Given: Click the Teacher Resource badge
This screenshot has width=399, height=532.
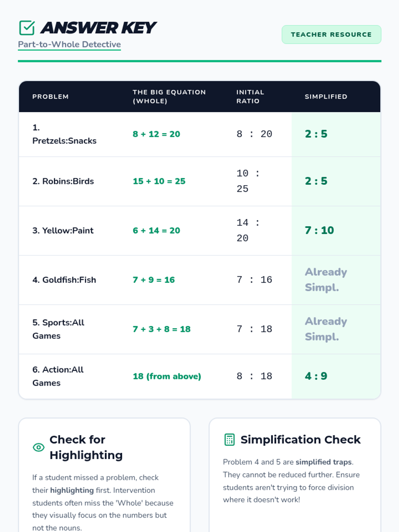Looking at the screenshot, I should coord(331,35).
